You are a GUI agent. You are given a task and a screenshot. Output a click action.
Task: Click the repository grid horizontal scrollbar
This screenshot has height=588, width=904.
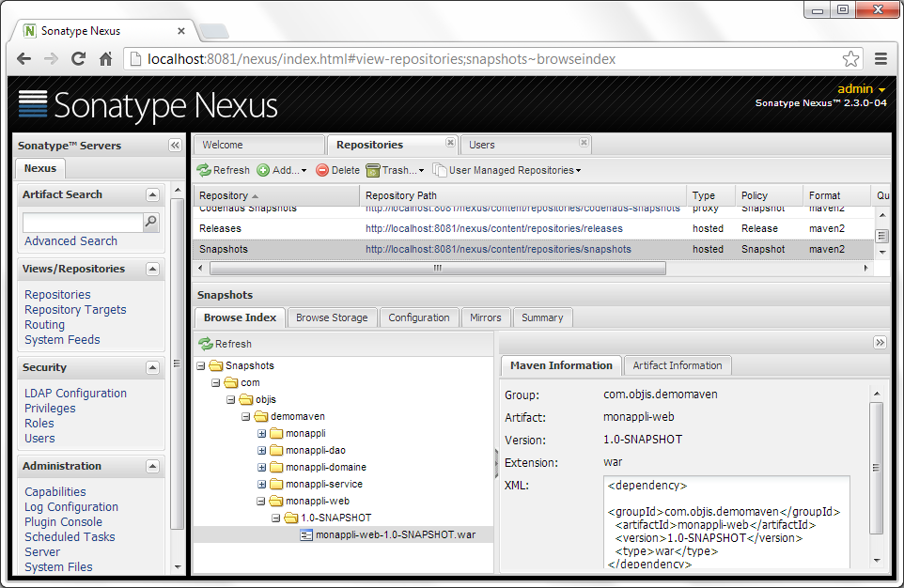(x=438, y=268)
